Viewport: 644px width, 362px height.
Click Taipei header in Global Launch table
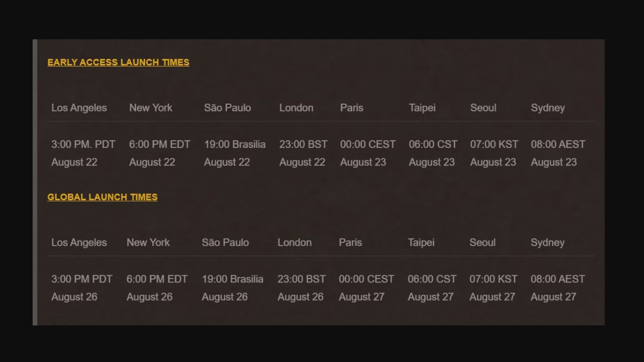point(421,243)
